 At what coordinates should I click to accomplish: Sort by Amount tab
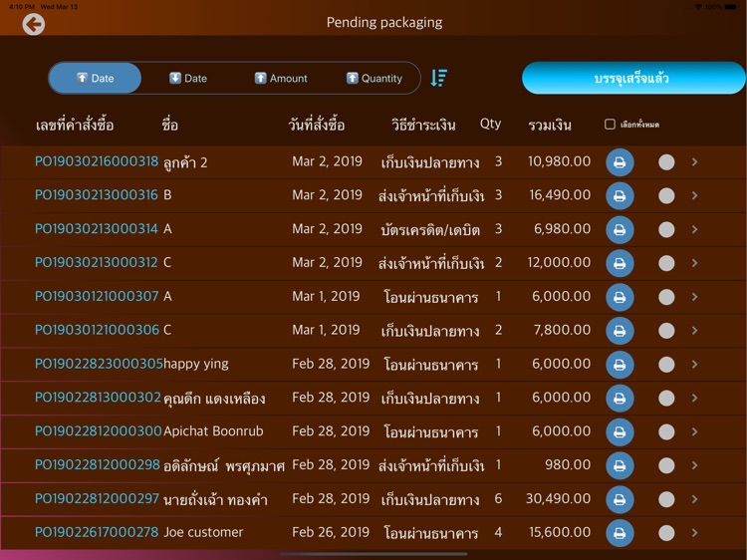(281, 78)
